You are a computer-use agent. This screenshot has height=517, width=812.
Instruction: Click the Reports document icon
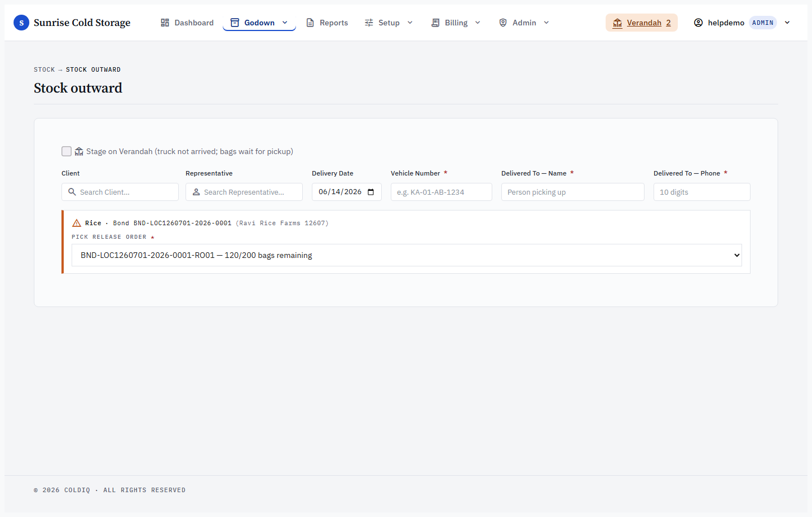[x=310, y=23]
